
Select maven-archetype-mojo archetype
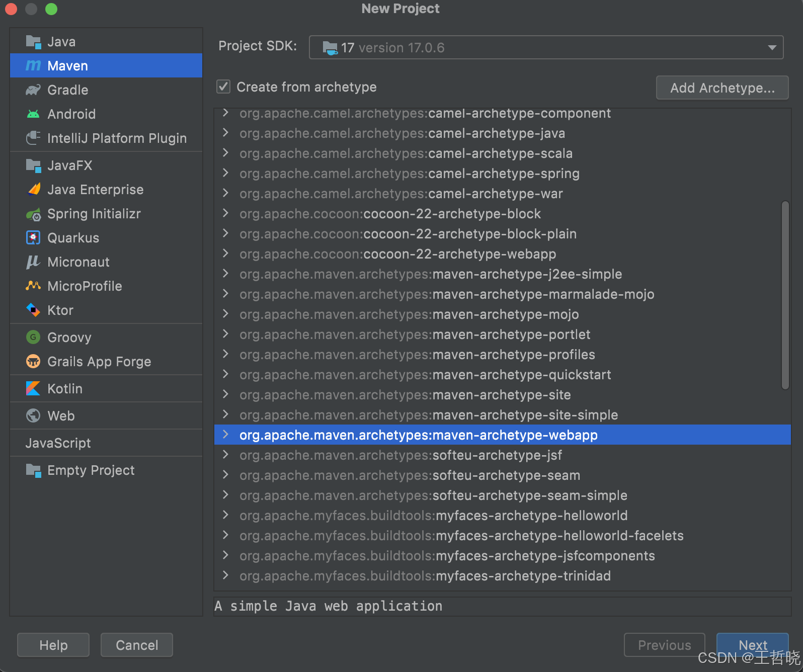(503, 314)
